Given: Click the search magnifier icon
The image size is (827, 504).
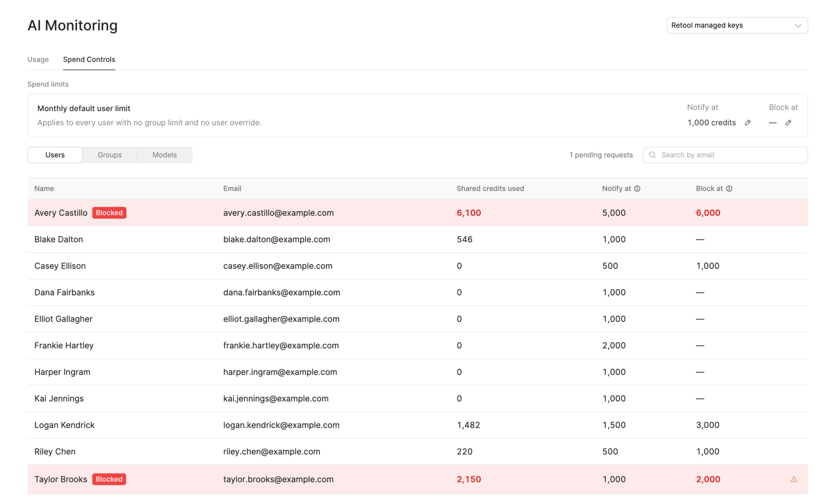Looking at the screenshot, I should (652, 155).
